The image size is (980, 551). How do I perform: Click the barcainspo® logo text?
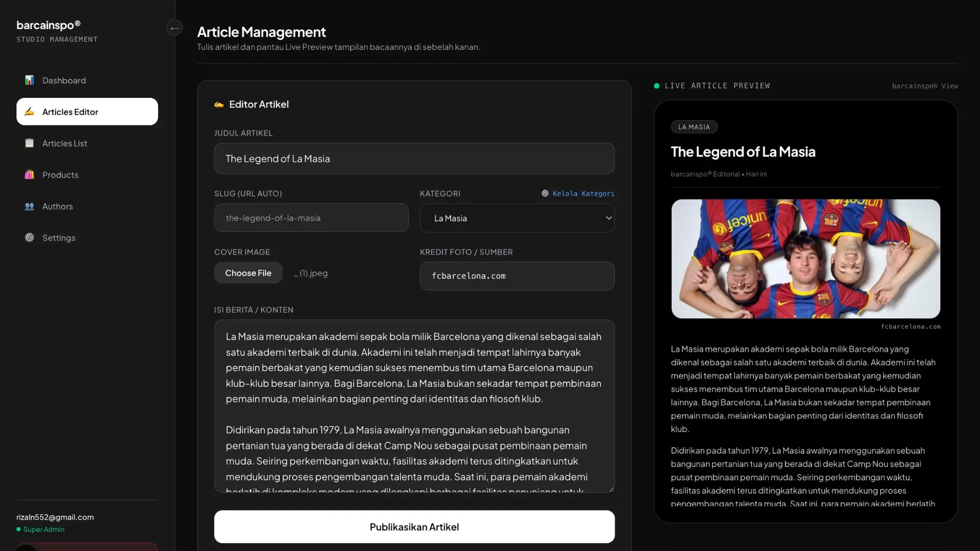(x=48, y=24)
